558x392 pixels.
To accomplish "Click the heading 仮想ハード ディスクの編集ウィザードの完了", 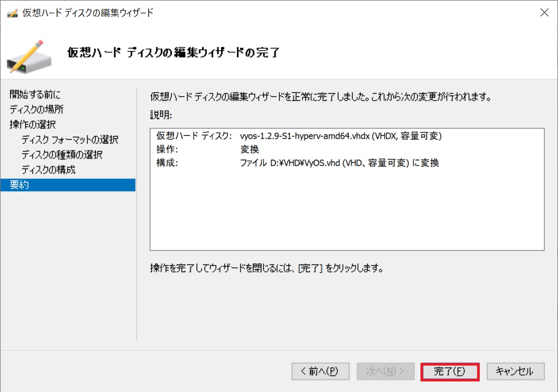I will (173, 53).
